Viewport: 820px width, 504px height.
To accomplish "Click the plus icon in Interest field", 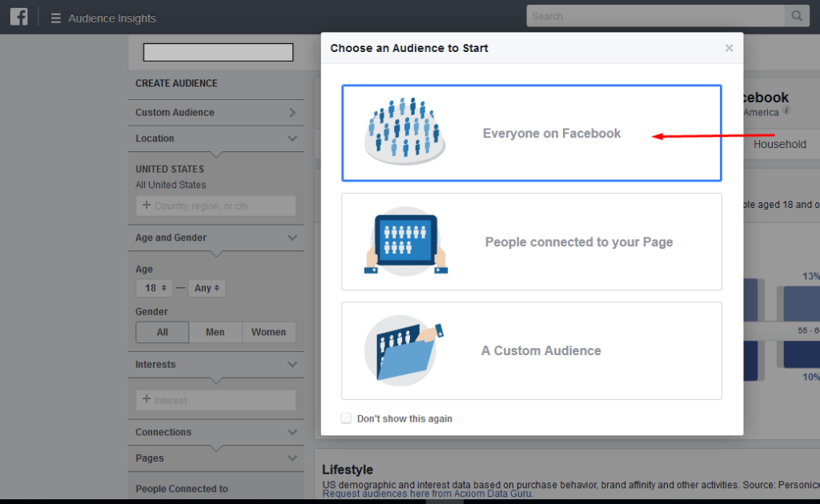I will pos(147,399).
